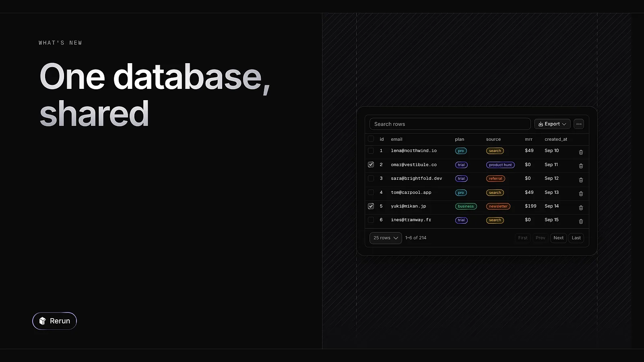This screenshot has height=362, width=644.
Task: Open the 25 rows page size dropdown
Action: click(386, 238)
